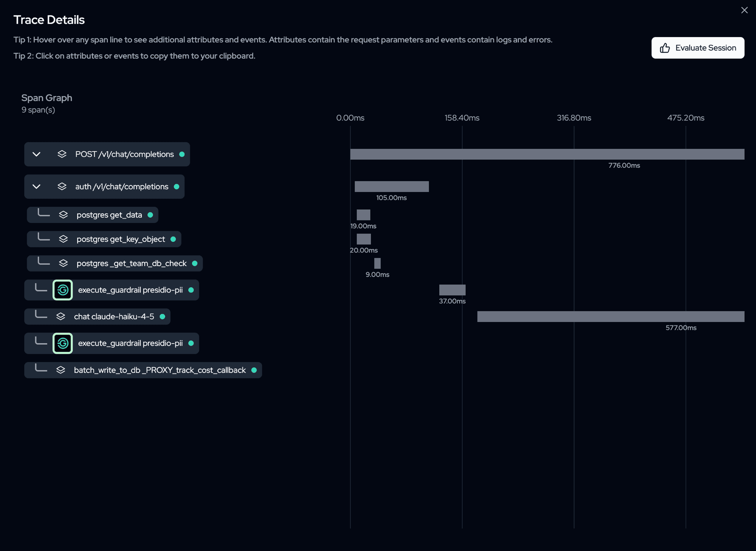Click the layers icon on the POST /v1/chat/completions row
756x551 pixels.
click(62, 154)
